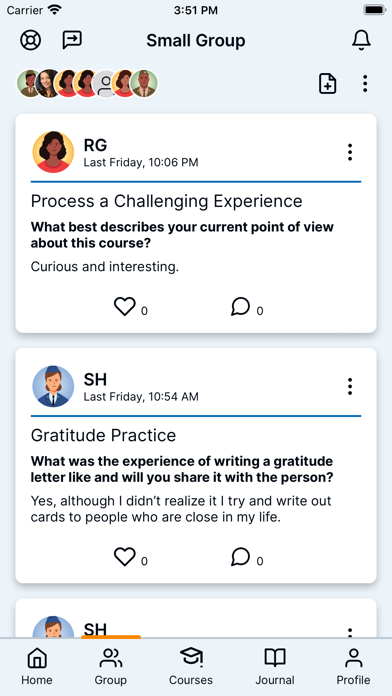Viewport: 392px width, 696px height.
Task: Open Process a Challenging Experience title
Action: 166,201
